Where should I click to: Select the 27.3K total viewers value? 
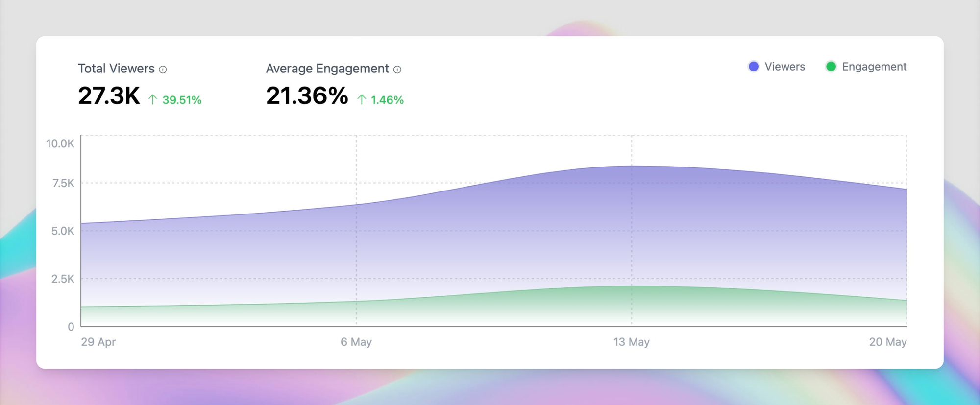click(109, 95)
